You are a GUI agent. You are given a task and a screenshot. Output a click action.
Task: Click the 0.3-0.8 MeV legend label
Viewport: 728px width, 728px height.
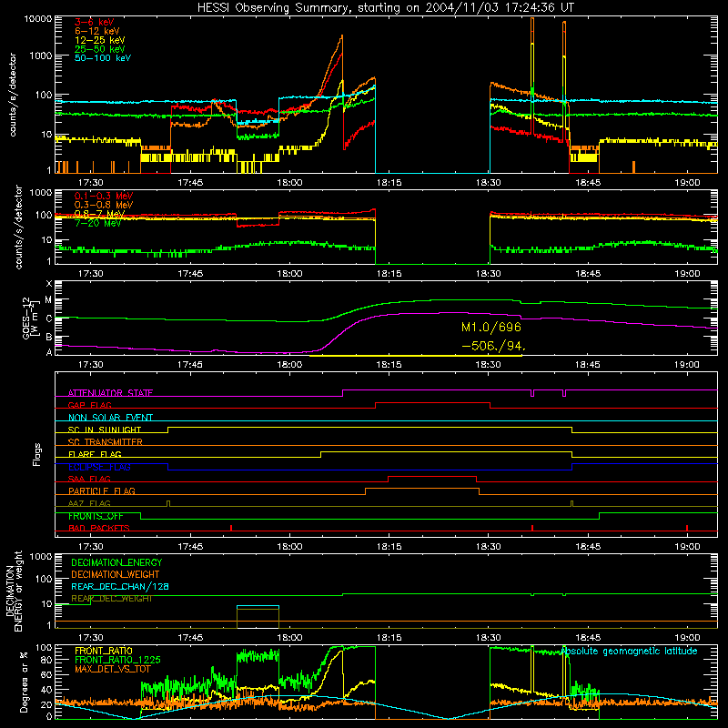(104, 205)
